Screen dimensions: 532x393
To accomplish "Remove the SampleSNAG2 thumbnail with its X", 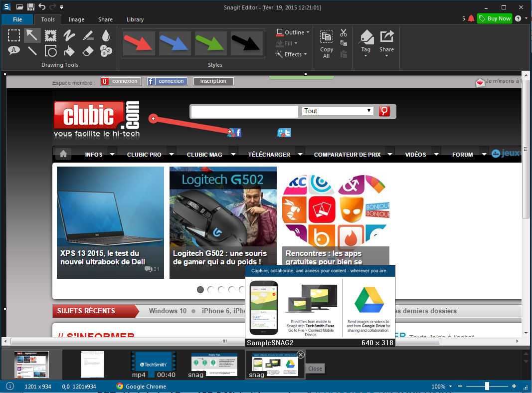I will pyautogui.click(x=301, y=355).
